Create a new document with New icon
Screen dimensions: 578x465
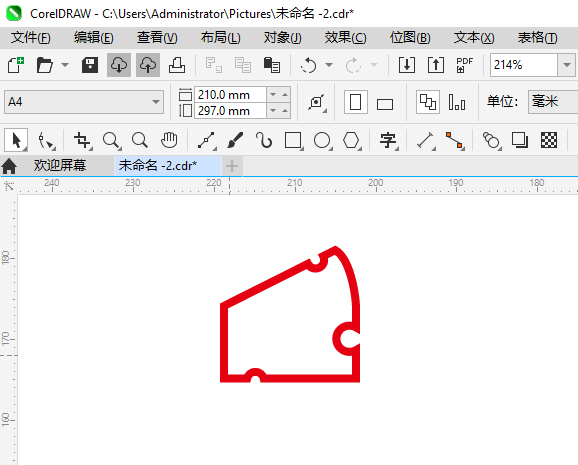tap(16, 65)
